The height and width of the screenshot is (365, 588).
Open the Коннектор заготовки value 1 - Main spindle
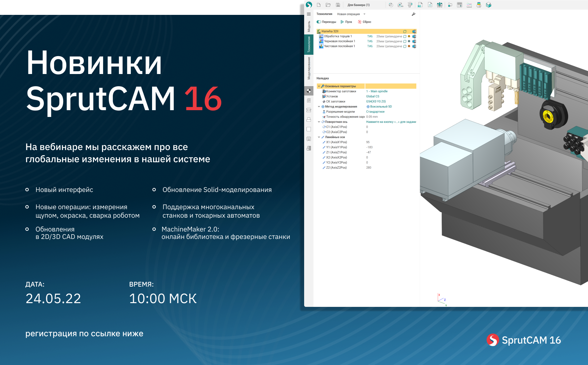[x=377, y=91]
